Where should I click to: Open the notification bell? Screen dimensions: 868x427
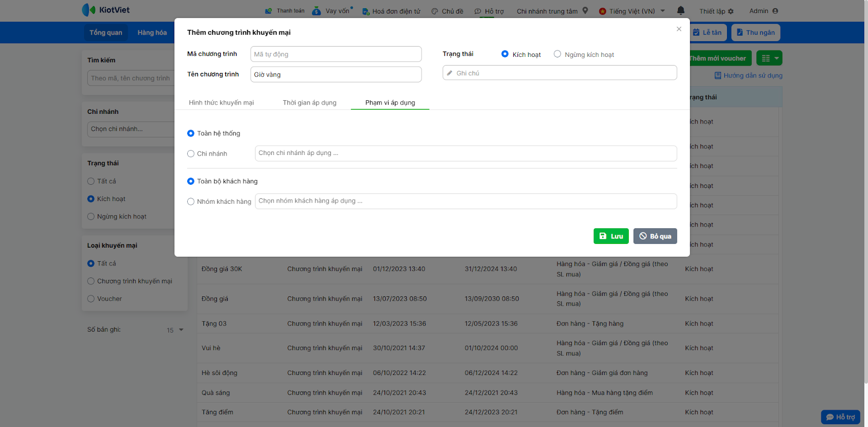point(681,10)
